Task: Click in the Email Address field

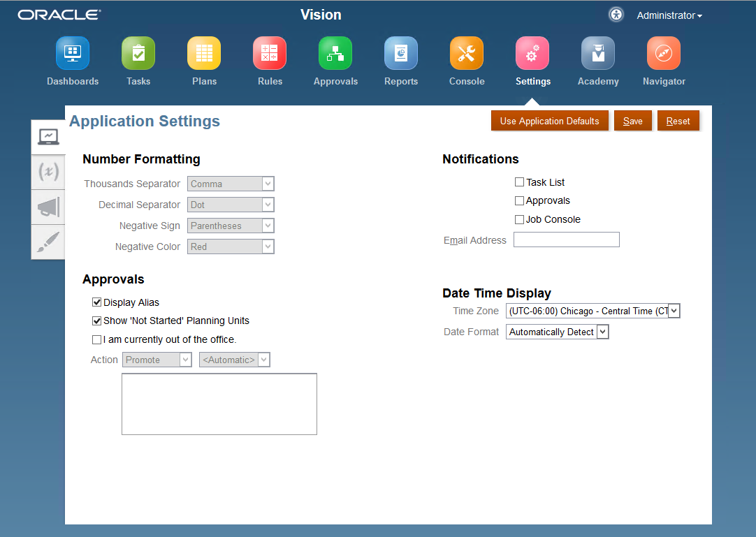Action: point(567,240)
